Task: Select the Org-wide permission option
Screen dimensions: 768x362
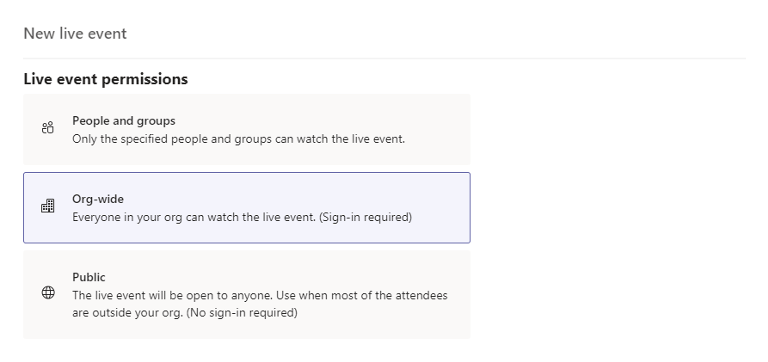Action: pyautogui.click(x=246, y=208)
